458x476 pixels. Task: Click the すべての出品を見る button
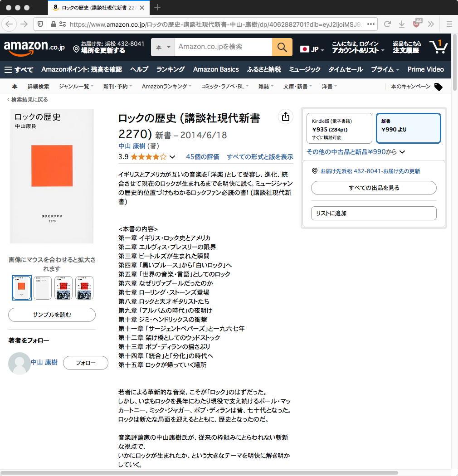[x=374, y=188]
